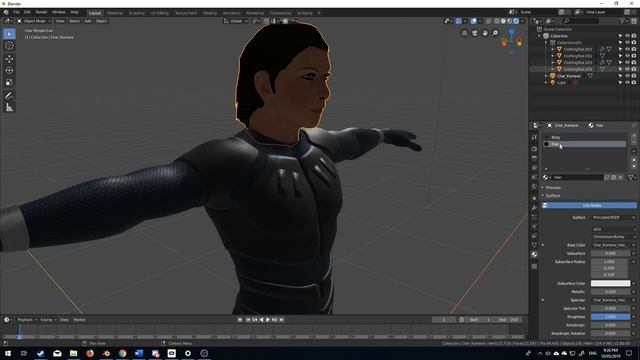Click the outliner filter funnel icon
640x360 pixels.
[622, 21]
